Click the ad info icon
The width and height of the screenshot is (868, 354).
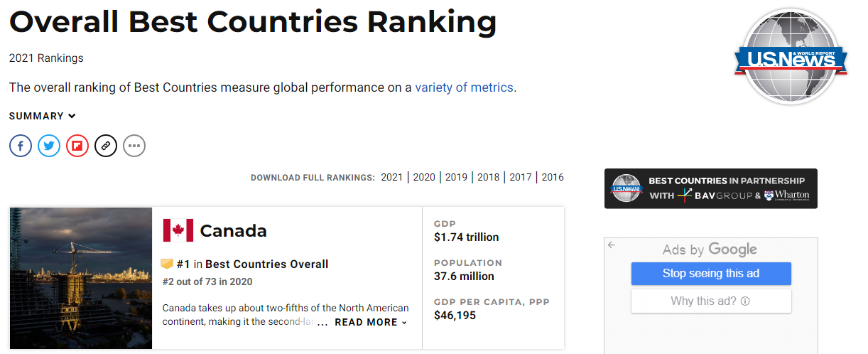tap(745, 301)
